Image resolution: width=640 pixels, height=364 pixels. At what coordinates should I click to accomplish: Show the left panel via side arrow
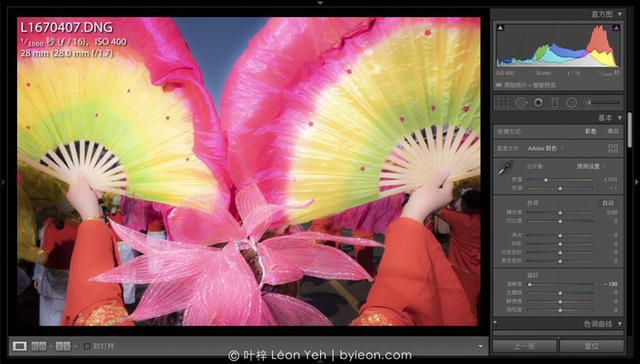pos(3,182)
